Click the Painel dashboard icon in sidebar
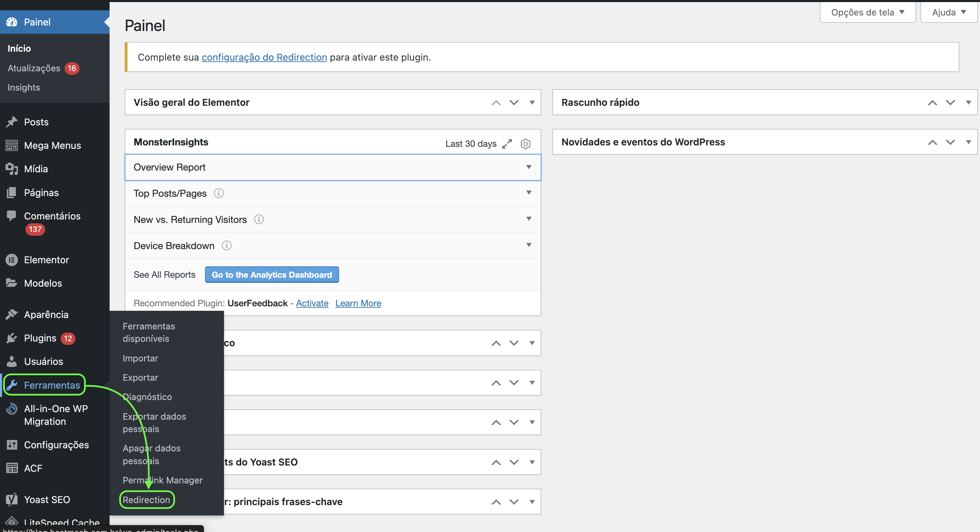The height and width of the screenshot is (532, 980). point(12,22)
